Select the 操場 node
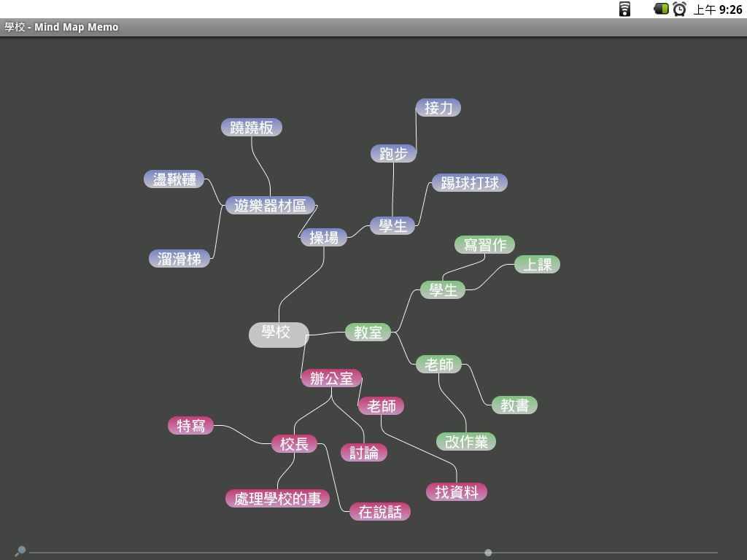 [324, 237]
